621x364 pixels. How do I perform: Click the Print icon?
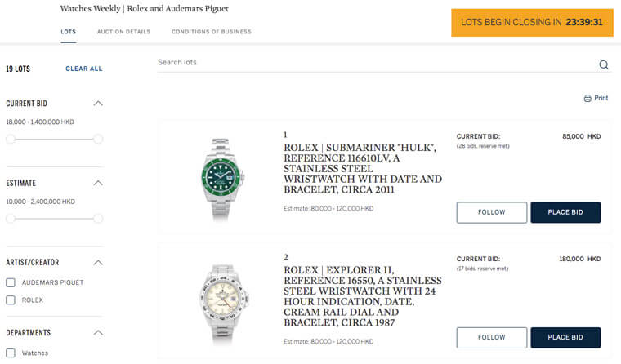(x=587, y=99)
